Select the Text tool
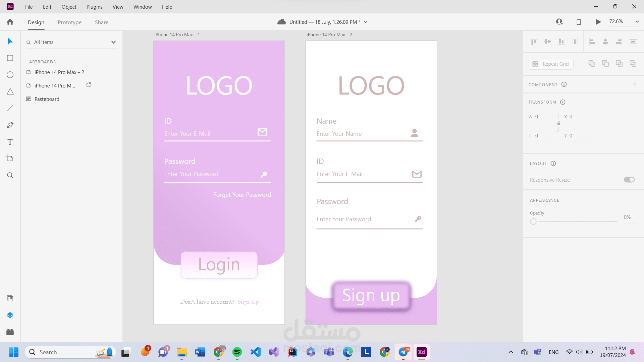 [x=10, y=141]
